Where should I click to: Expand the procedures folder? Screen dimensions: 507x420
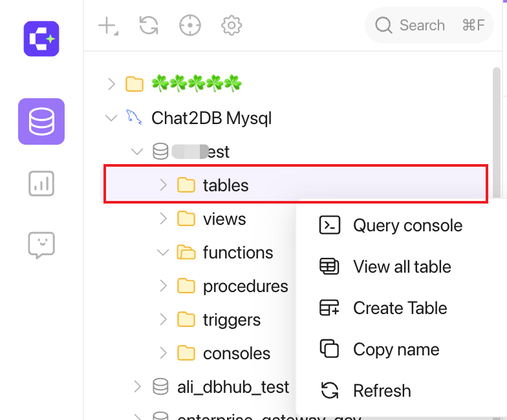(x=163, y=286)
